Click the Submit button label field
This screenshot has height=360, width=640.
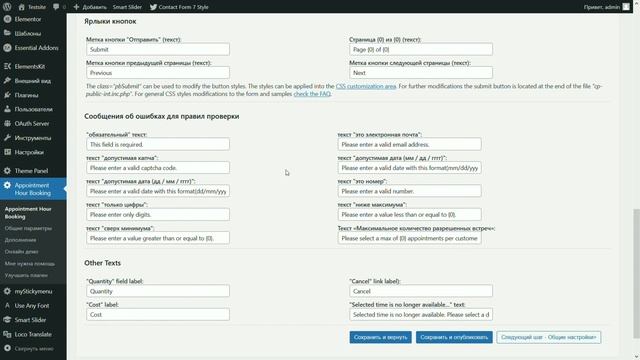[158, 49]
